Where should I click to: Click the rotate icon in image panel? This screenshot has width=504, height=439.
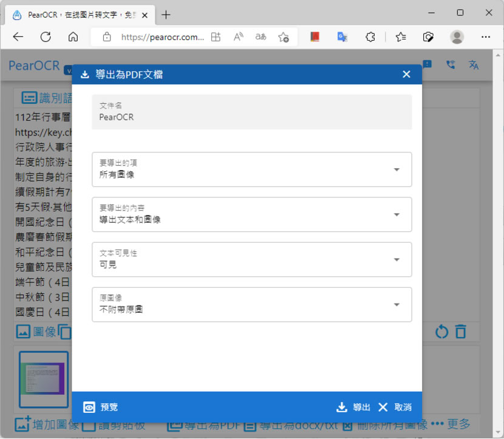[441, 332]
